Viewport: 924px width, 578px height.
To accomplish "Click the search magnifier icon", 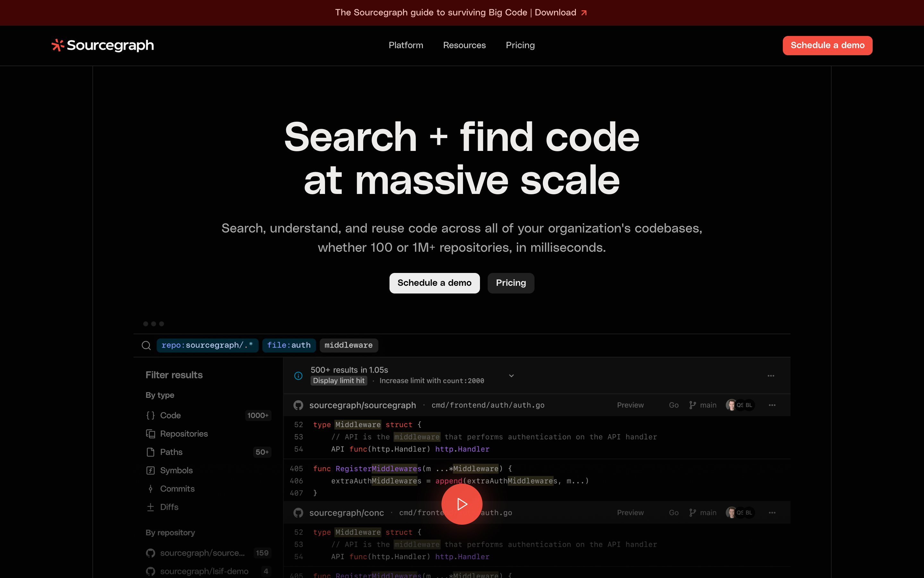I will 146,346.
